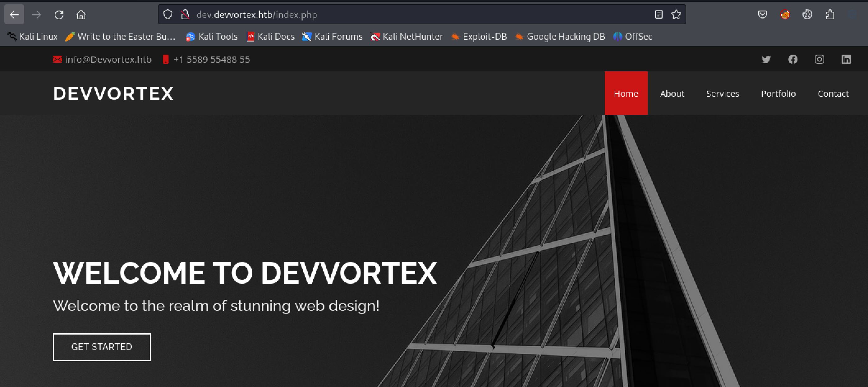Open the Portfolio nav link
The height and width of the screenshot is (387, 868).
point(778,93)
